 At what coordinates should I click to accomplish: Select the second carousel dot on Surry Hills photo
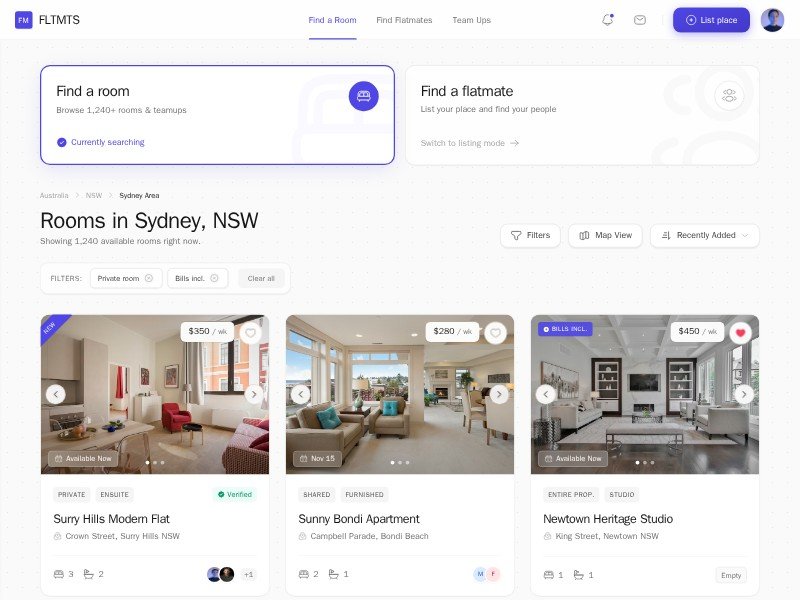click(155, 462)
